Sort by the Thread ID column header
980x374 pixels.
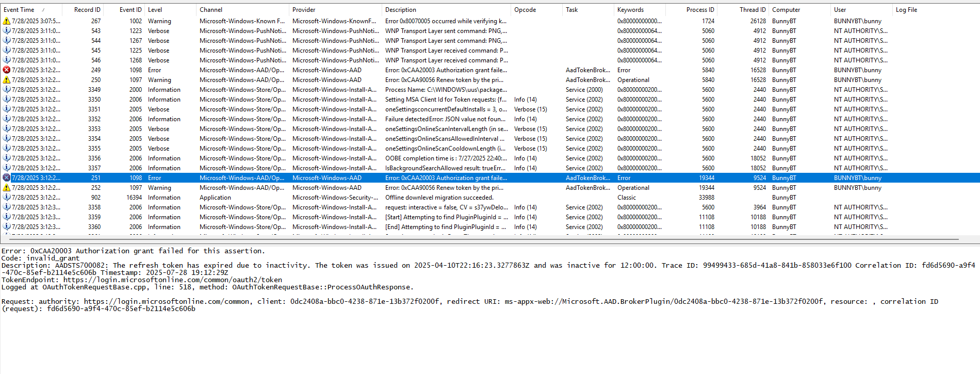[x=743, y=10]
